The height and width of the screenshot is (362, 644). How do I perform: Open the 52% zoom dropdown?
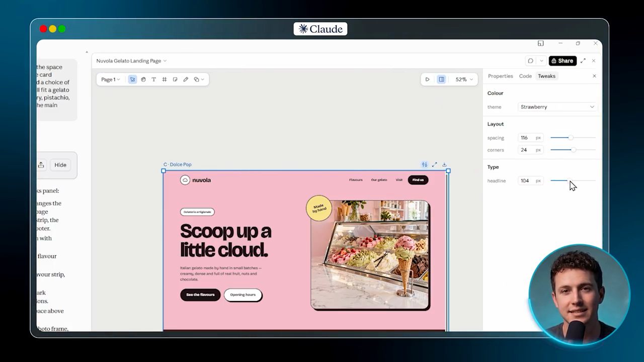point(464,79)
